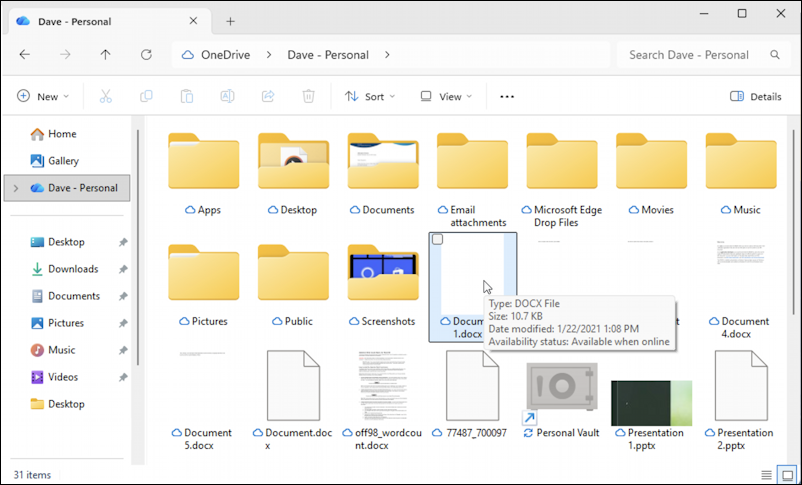The height and width of the screenshot is (485, 802).
Task: Click the Delete trash can icon
Action: pos(309,96)
